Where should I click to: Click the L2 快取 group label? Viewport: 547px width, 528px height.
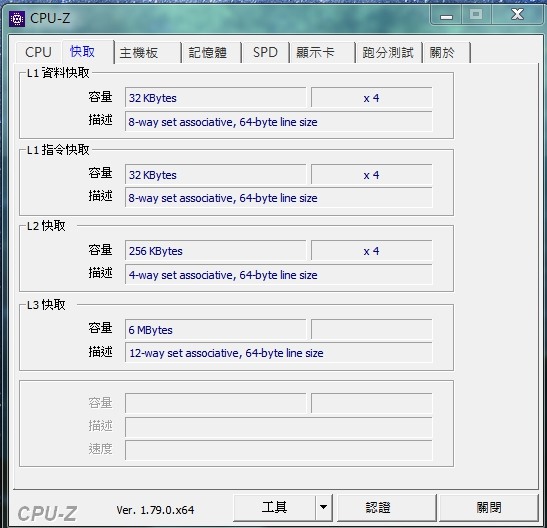pos(46,226)
